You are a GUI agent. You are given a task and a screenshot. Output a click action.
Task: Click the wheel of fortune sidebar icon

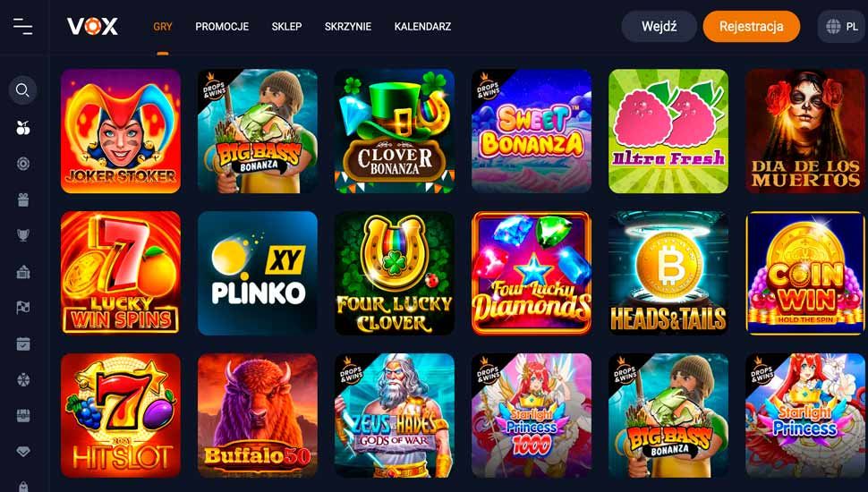coord(22,379)
